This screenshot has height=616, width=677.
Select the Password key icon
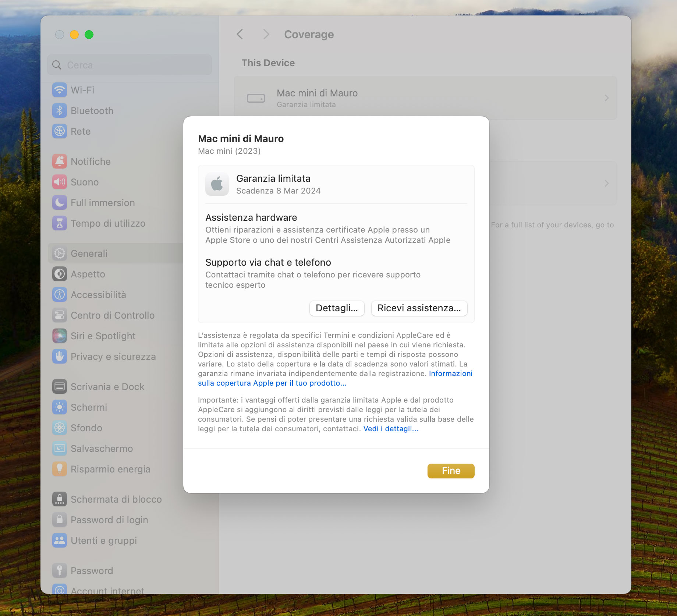coord(60,570)
